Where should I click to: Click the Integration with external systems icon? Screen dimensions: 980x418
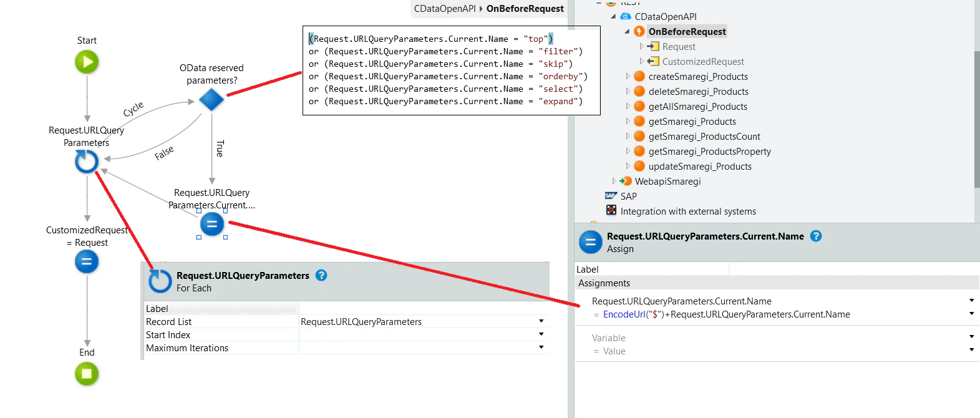pos(611,210)
